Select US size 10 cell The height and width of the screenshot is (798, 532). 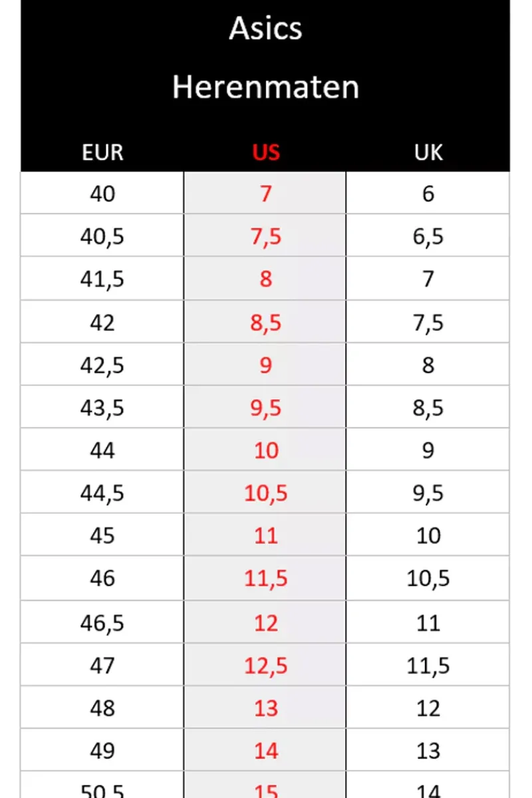click(265, 450)
